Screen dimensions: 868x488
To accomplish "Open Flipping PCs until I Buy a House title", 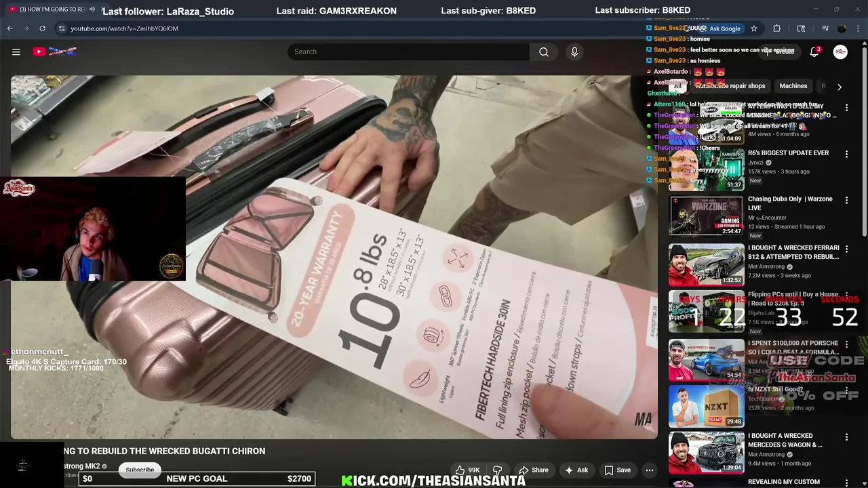I will 793,299.
